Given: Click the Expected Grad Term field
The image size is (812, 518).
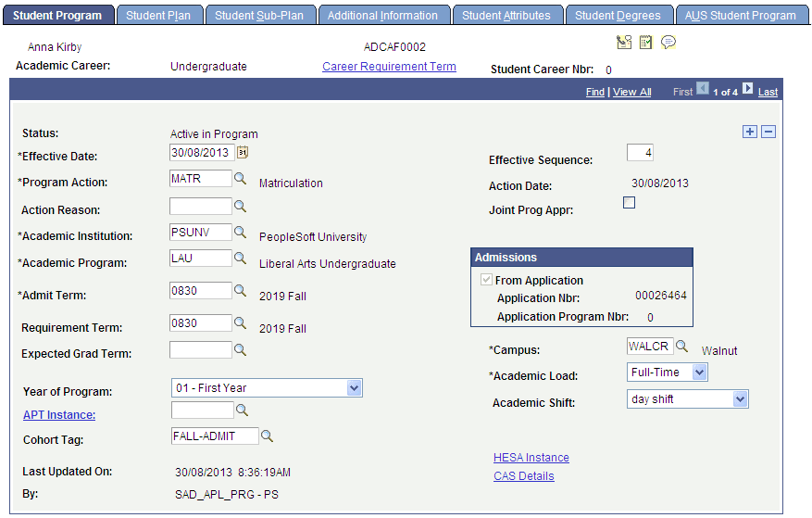Looking at the screenshot, I should click(x=200, y=349).
